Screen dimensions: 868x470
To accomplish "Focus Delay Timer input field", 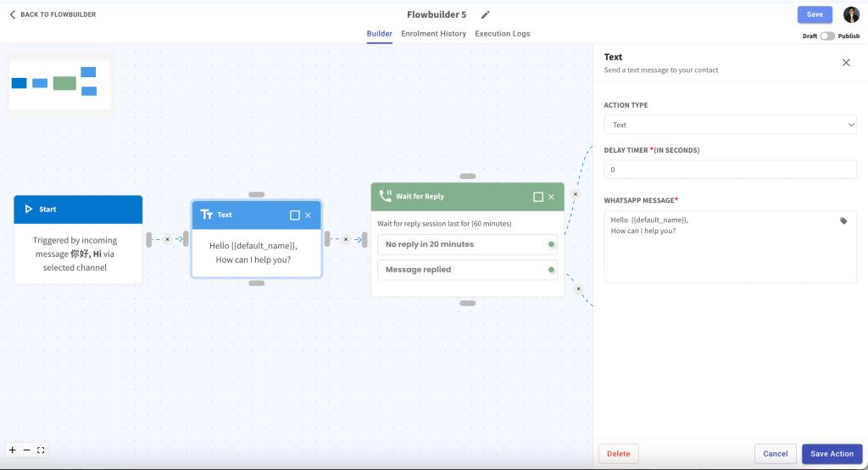I will click(730, 170).
